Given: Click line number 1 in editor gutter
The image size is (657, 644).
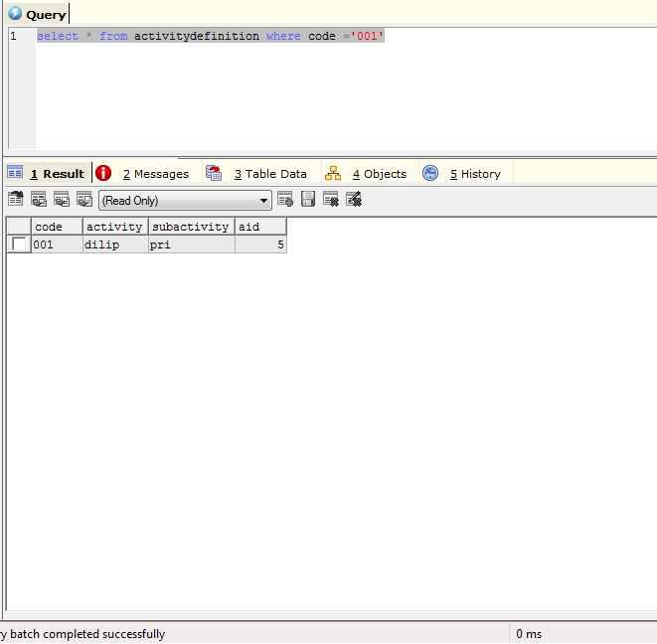Looking at the screenshot, I should [x=13, y=36].
